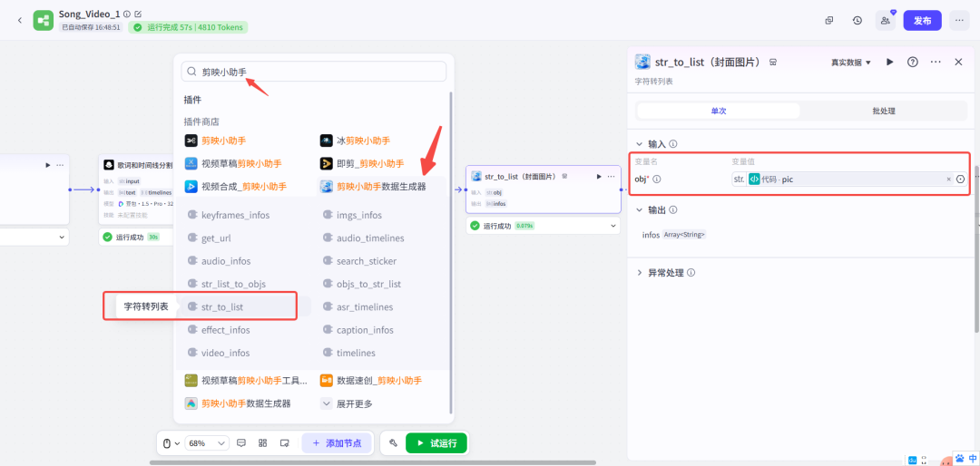Choose the search_sticker tool

[x=359, y=261]
